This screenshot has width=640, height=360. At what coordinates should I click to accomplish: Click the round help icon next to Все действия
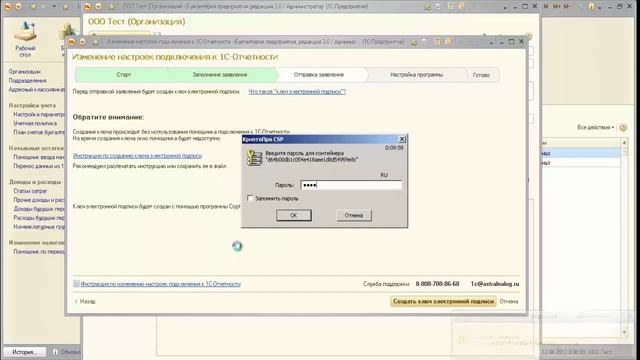point(623,127)
